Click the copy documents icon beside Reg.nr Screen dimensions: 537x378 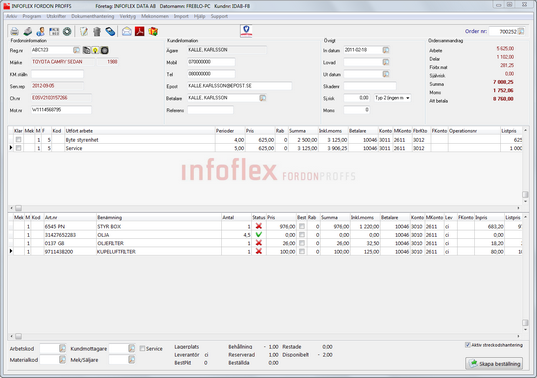click(x=87, y=50)
